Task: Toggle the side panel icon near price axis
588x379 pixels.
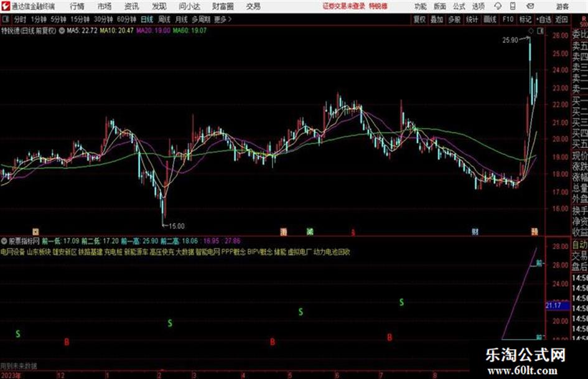Action: coord(540,31)
